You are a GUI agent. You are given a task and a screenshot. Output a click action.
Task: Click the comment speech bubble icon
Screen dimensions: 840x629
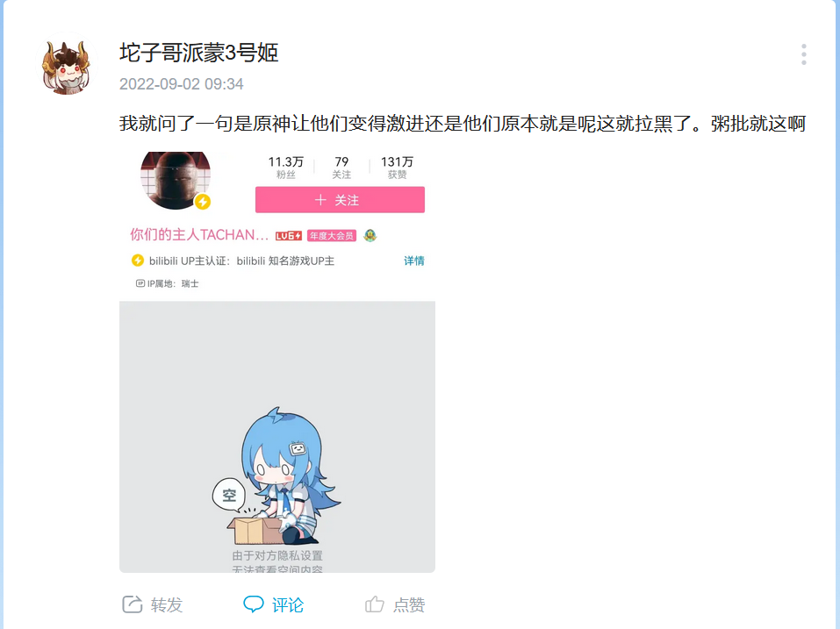[254, 604]
